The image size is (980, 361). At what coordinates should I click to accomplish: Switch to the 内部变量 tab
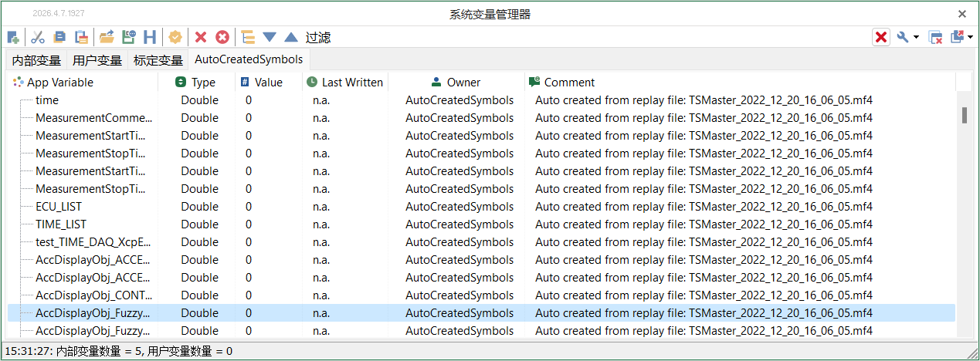pos(36,61)
